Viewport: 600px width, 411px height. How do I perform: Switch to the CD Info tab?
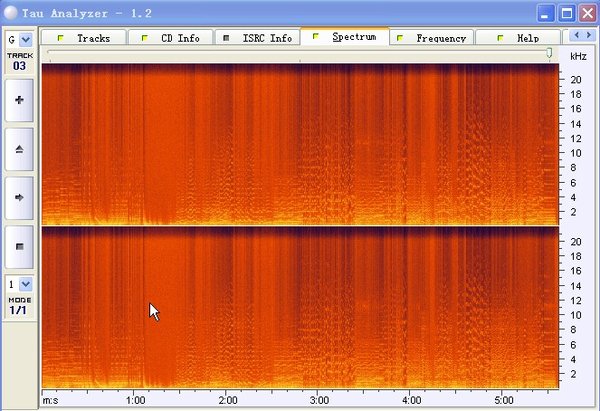click(x=171, y=38)
